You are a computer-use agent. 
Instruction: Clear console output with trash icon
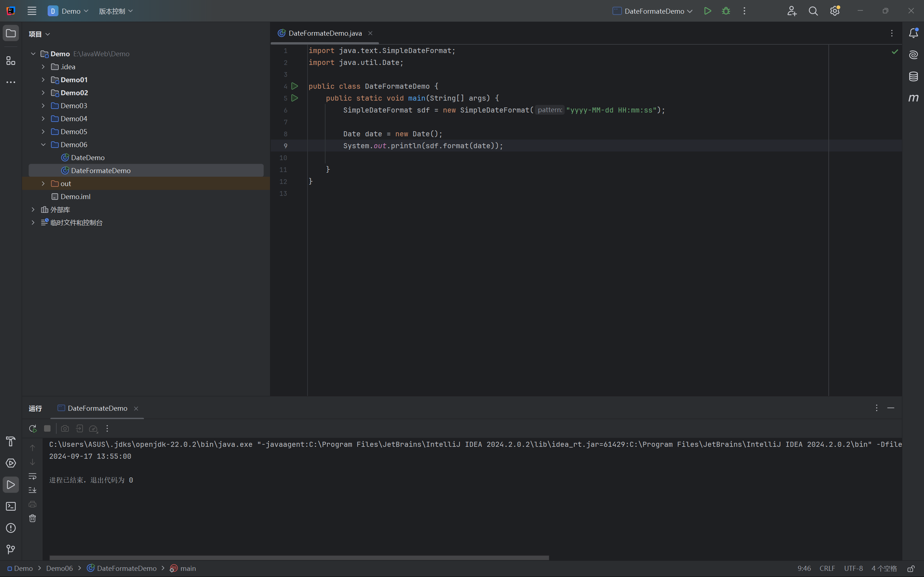(32, 518)
